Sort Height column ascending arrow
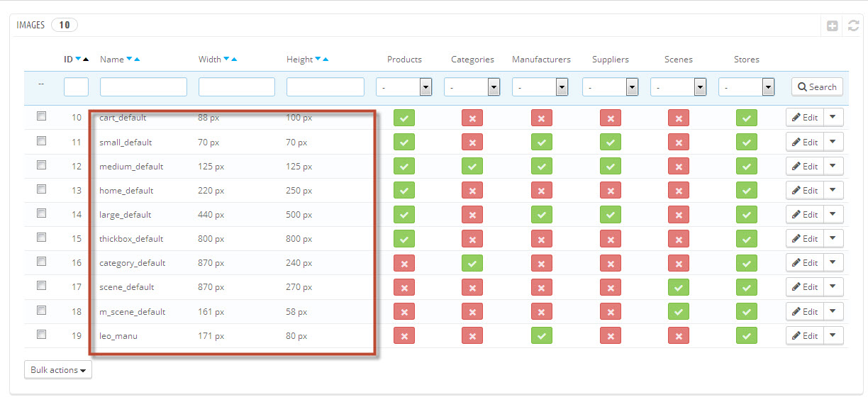Image resolution: width=868 pixels, height=402 pixels. pyautogui.click(x=325, y=60)
